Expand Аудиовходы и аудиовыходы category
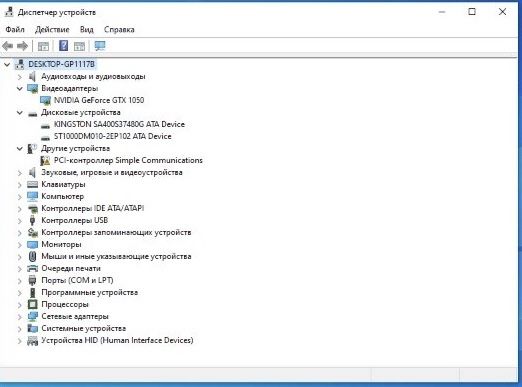Image resolution: width=522 pixels, height=387 pixels. tap(19, 77)
